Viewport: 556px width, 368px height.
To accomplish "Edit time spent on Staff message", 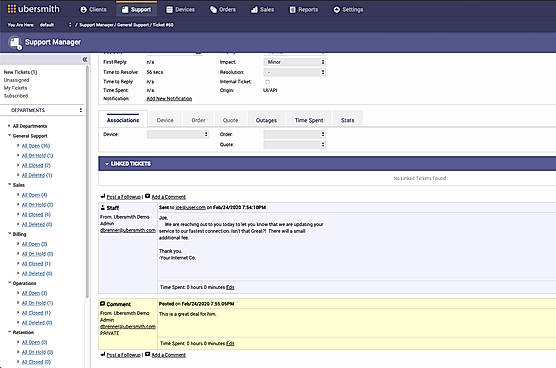I will coord(230,287).
